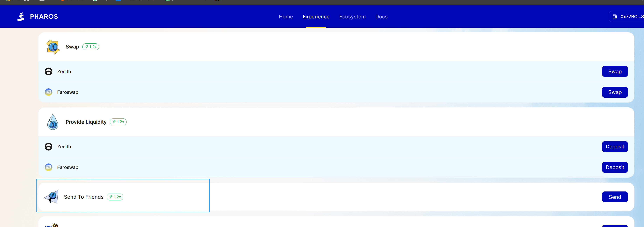Click the Send button
644x227 pixels.
point(615,197)
